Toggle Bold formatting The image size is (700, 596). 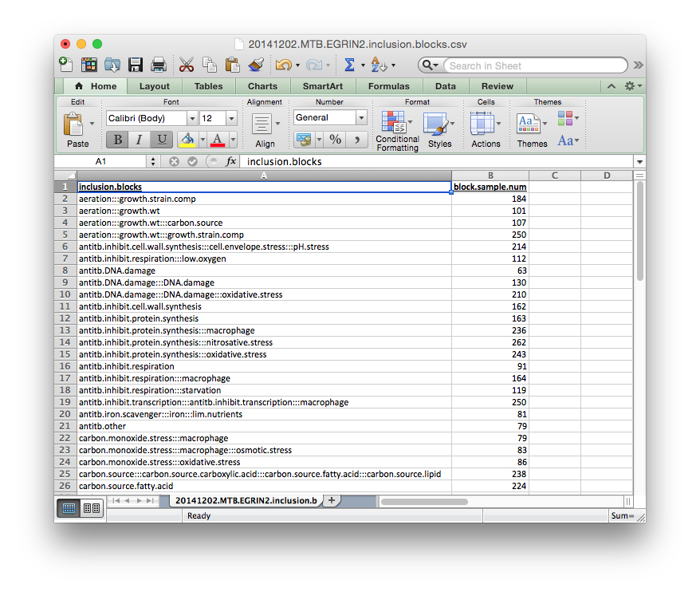[x=117, y=140]
